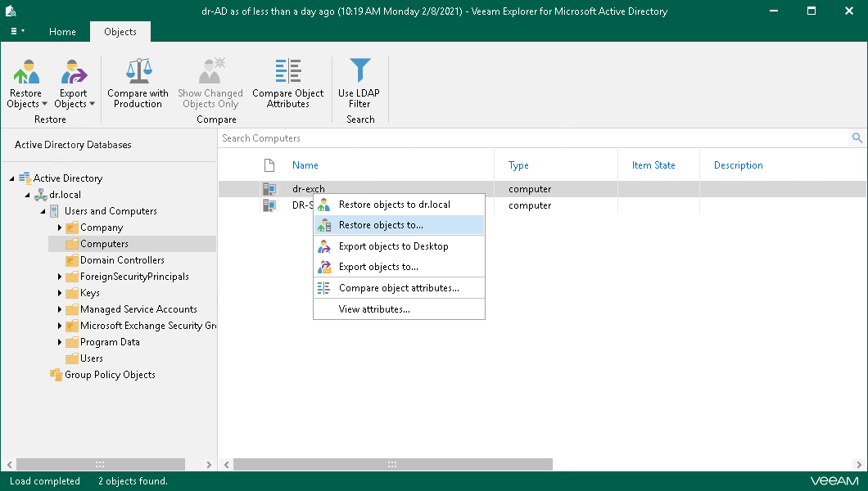Viewport: 868px width, 491px height.
Task: Click the Domain Controllers folder icon
Action: (72, 260)
